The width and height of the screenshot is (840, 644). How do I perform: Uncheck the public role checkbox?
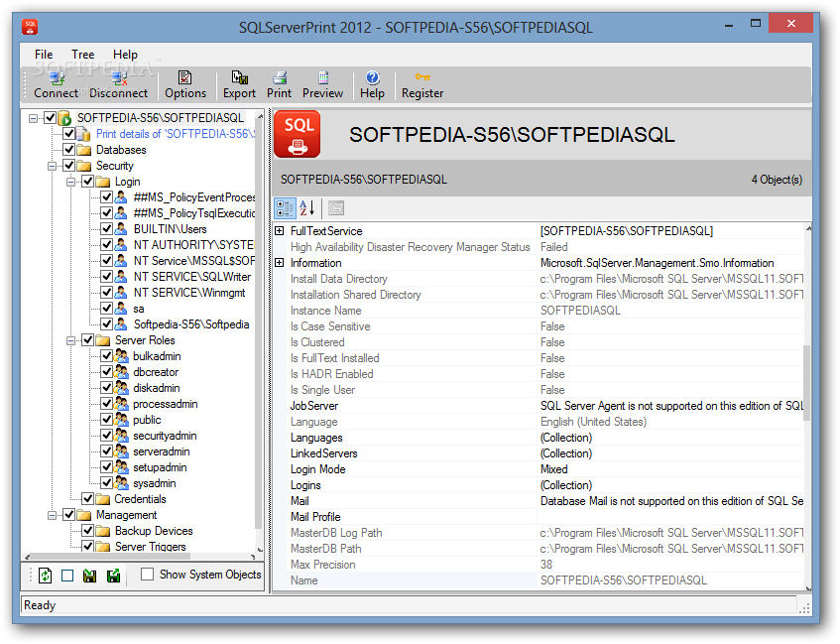[106, 420]
